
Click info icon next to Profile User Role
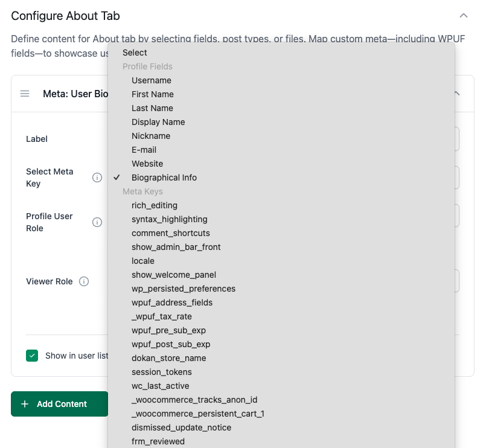point(97,222)
